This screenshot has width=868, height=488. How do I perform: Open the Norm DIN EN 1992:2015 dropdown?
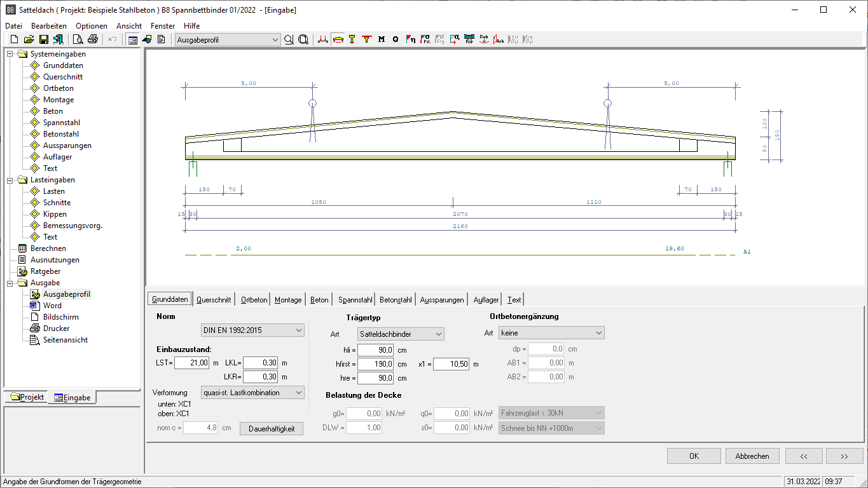tap(252, 330)
